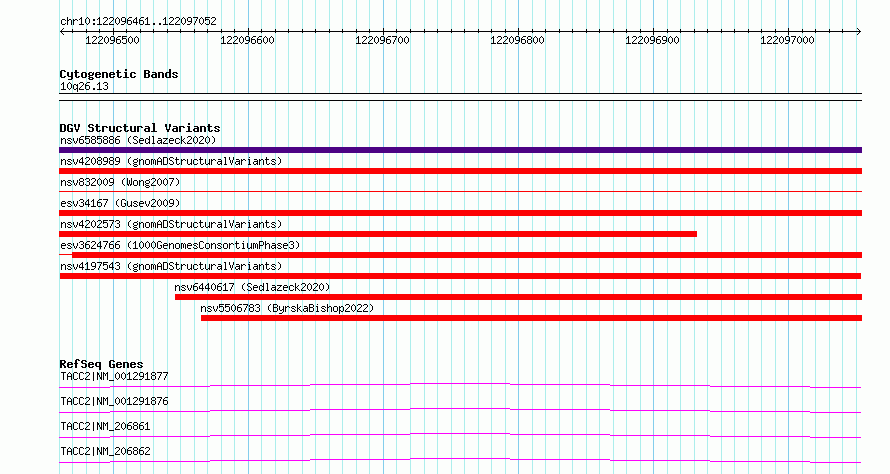This screenshot has width=890, height=474.
Task: Open esv3624766 (1000GenomesConsortiumPhase3) label
Action: 180,245
